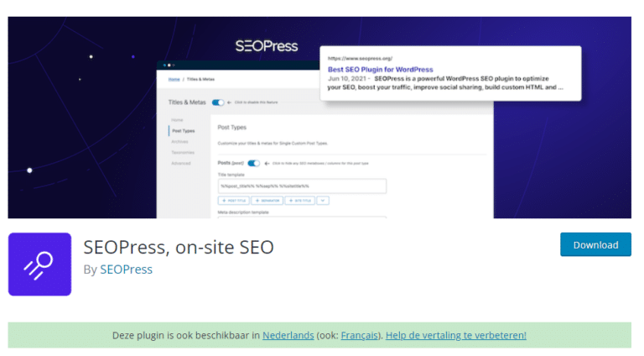This screenshot has width=644, height=356.
Task: Select Post Types in the sidebar
Action: [183, 131]
